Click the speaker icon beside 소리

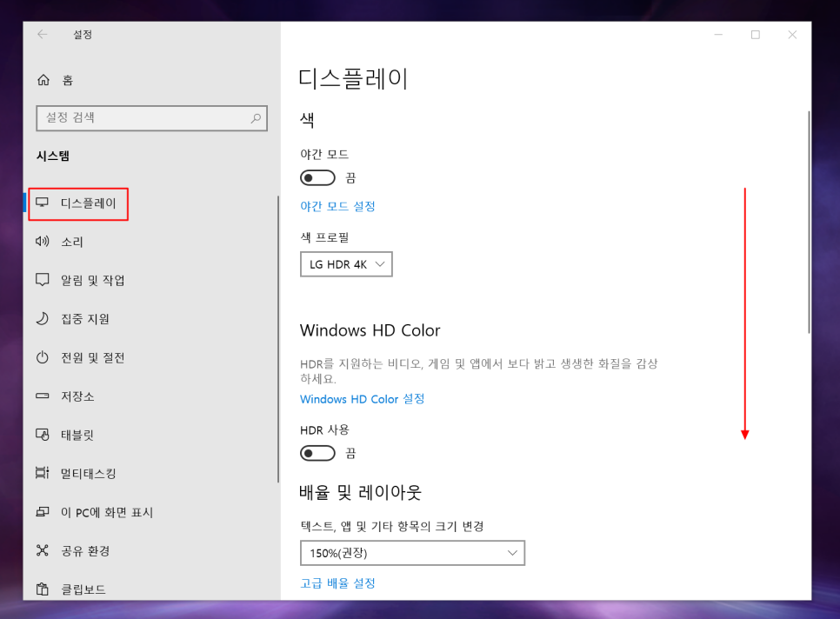click(43, 242)
